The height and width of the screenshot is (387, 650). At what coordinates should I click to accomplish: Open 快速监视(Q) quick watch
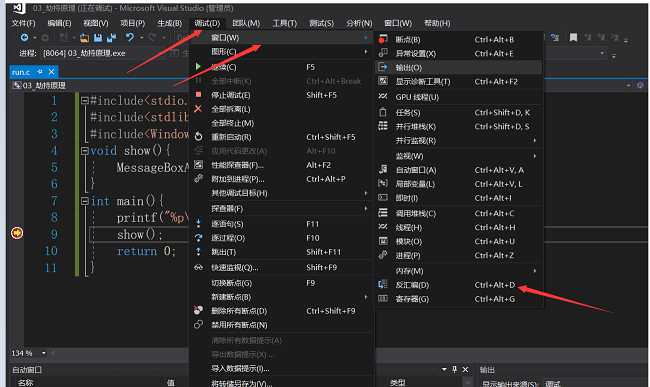pyautogui.click(x=281, y=268)
